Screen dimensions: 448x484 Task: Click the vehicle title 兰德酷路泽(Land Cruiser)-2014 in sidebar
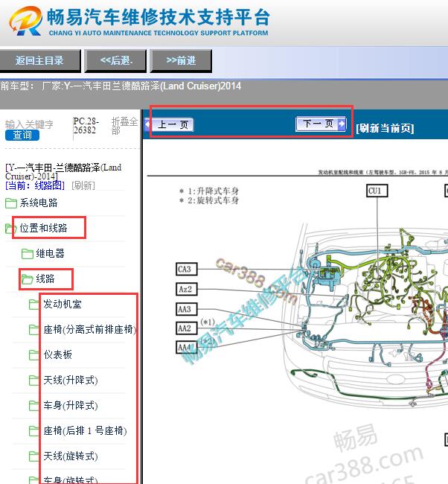tap(63, 171)
